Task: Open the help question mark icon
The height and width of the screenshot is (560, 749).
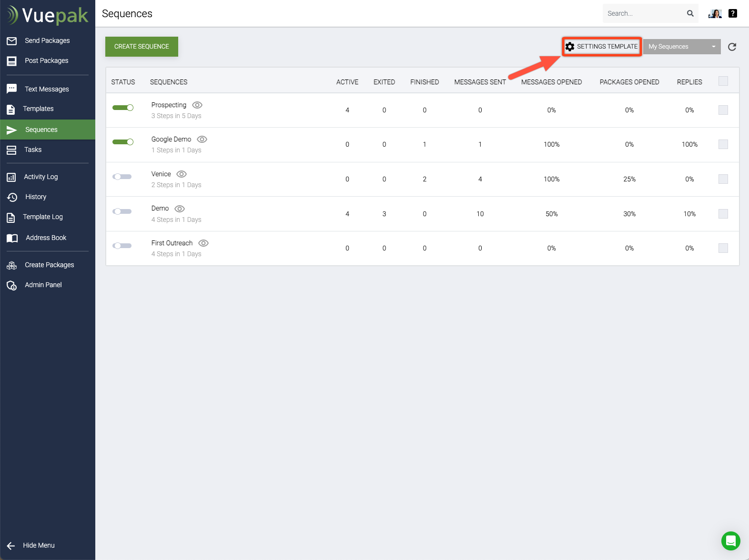Action: point(733,13)
